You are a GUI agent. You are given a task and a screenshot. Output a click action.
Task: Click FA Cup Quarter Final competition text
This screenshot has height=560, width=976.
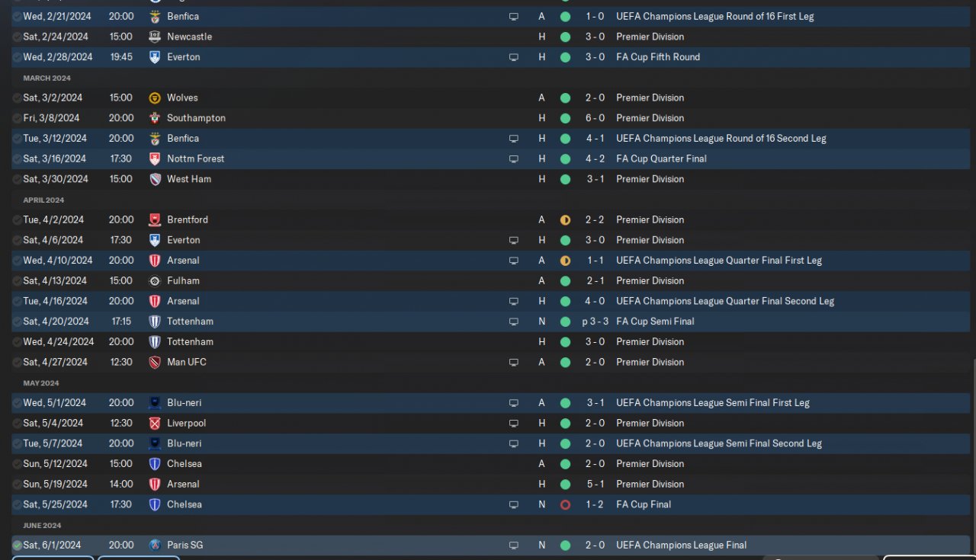pos(661,158)
